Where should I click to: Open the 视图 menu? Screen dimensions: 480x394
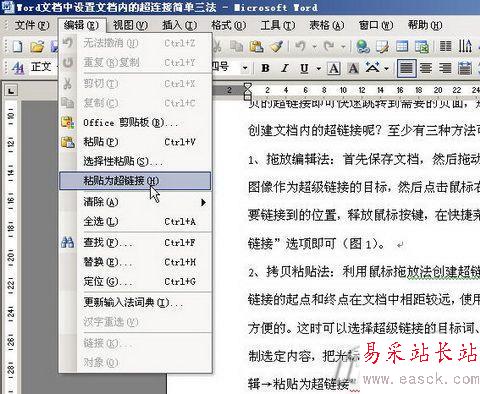click(130, 25)
